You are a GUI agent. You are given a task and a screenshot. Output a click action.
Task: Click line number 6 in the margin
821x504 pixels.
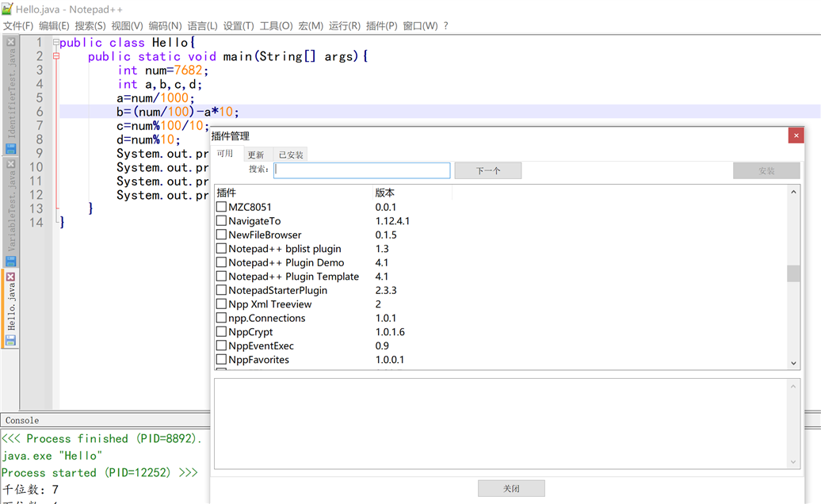click(40, 112)
